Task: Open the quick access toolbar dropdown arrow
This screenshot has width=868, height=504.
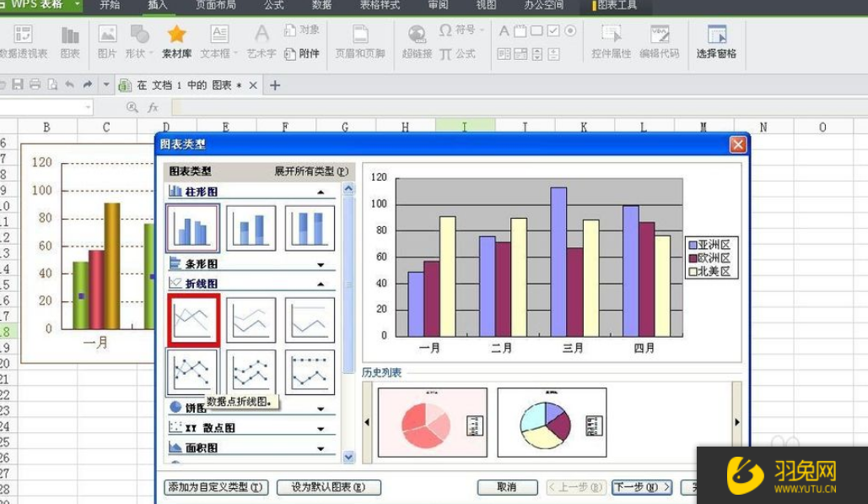Action: click(x=105, y=84)
